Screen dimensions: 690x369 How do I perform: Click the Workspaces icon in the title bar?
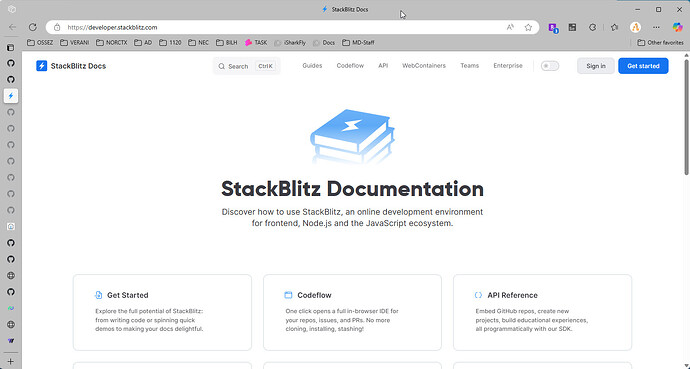pyautogui.click(x=12, y=9)
